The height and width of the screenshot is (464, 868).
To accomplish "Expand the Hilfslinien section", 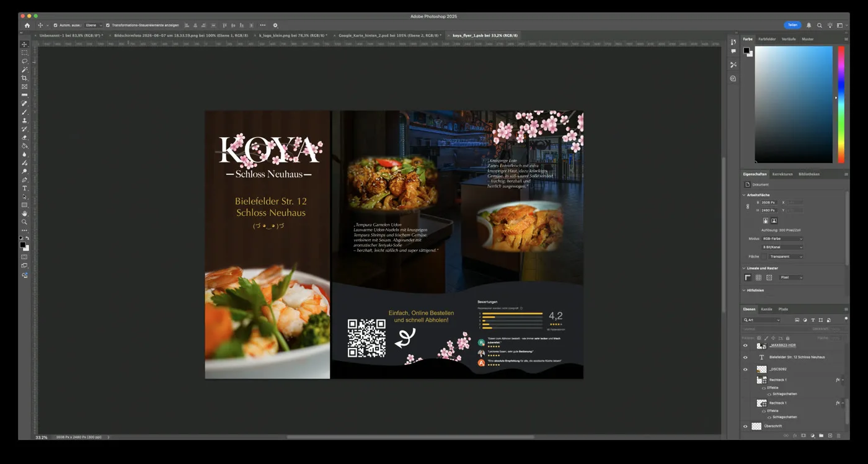I will tap(744, 290).
